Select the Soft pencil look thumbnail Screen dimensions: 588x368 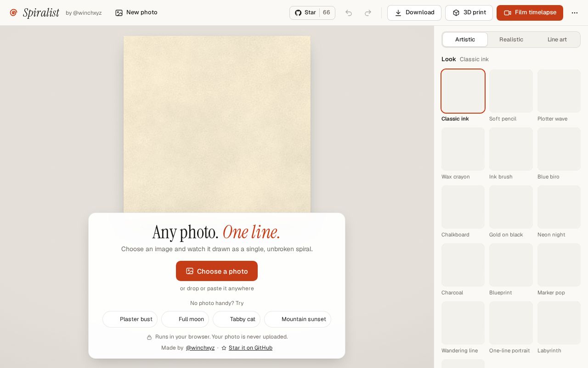click(x=511, y=91)
